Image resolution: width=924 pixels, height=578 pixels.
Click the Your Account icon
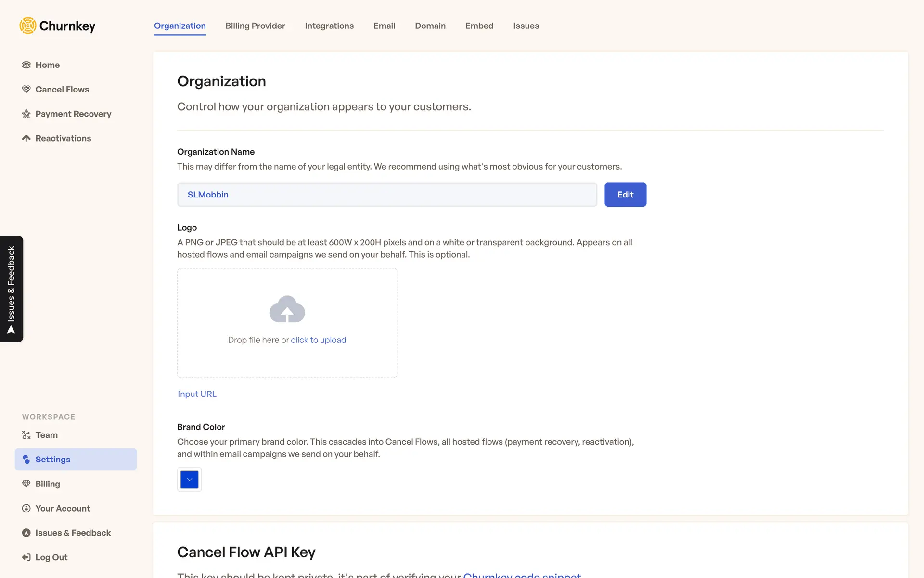point(26,509)
